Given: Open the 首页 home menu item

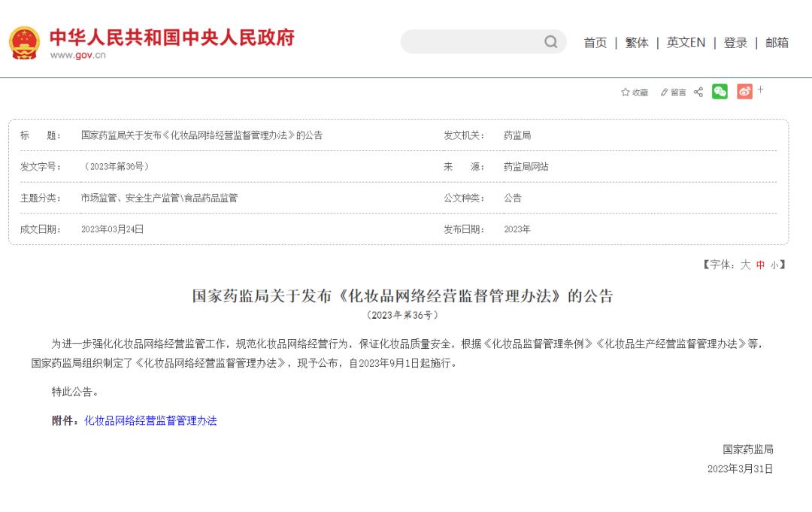Looking at the screenshot, I should pyautogui.click(x=595, y=43).
